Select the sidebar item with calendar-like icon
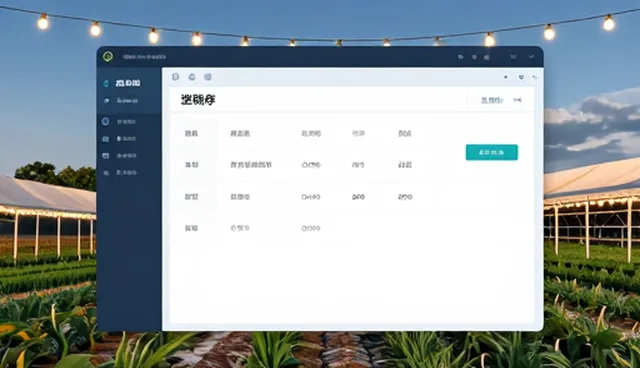Image resolution: width=640 pixels, height=368 pixels. point(119,155)
